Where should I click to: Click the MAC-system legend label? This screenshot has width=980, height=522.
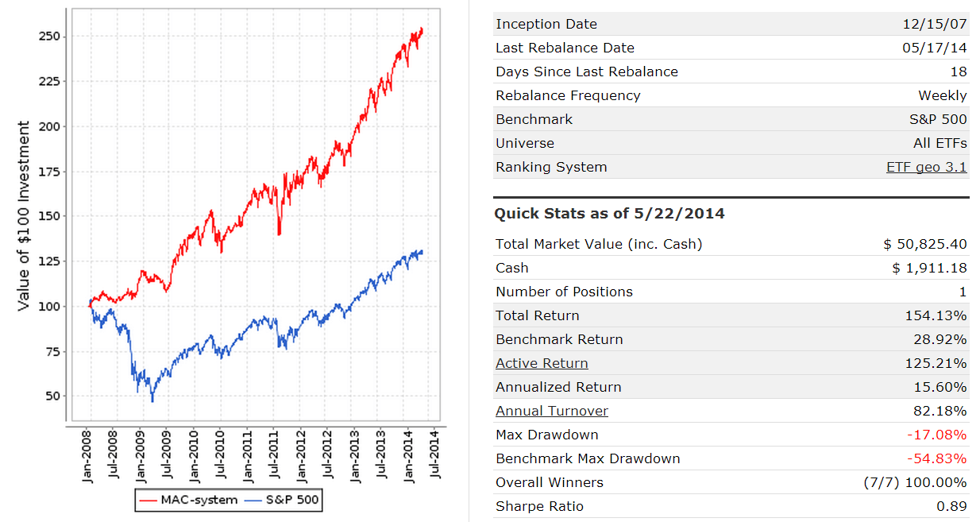199,500
